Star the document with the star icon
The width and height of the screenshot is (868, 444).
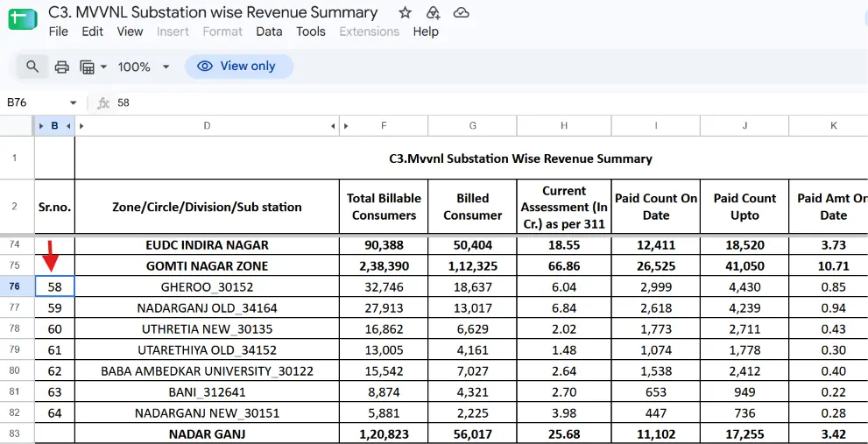click(x=406, y=13)
